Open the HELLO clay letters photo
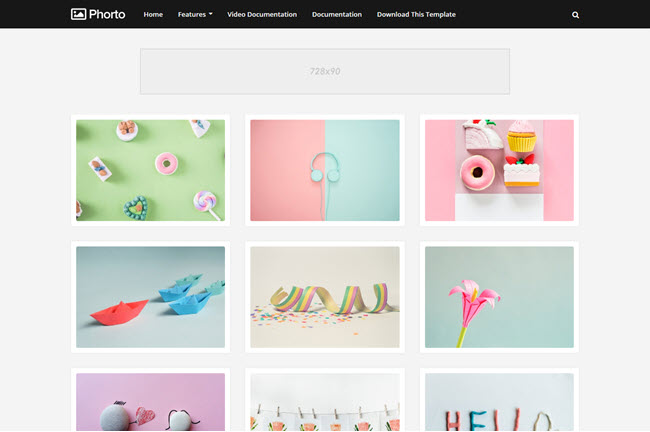This screenshot has width=650, height=432. point(499,402)
